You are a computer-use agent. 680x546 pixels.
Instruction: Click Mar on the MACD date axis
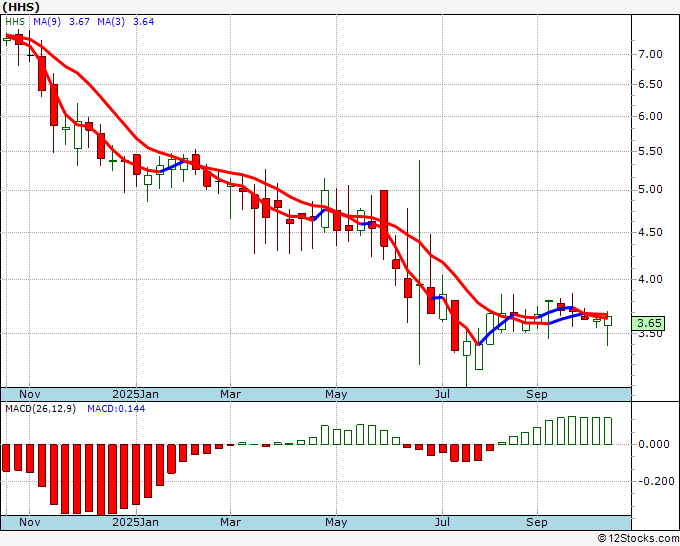pos(230,522)
